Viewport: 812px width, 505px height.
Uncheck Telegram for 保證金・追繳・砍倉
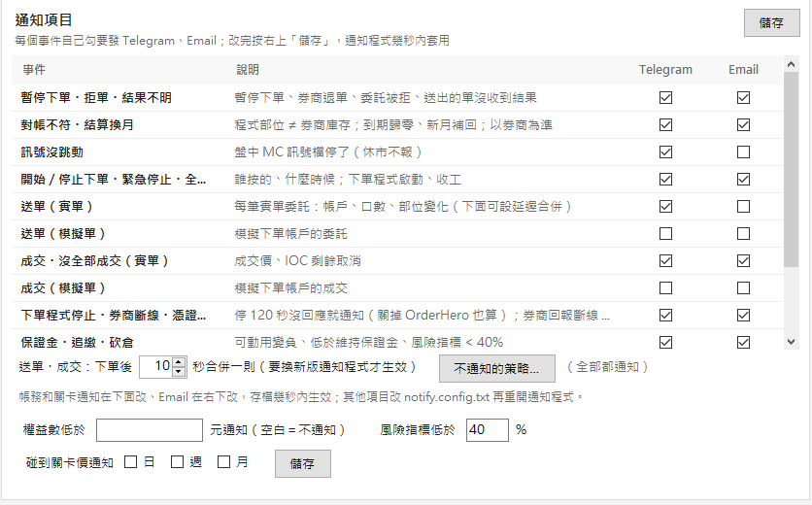pyautogui.click(x=665, y=343)
